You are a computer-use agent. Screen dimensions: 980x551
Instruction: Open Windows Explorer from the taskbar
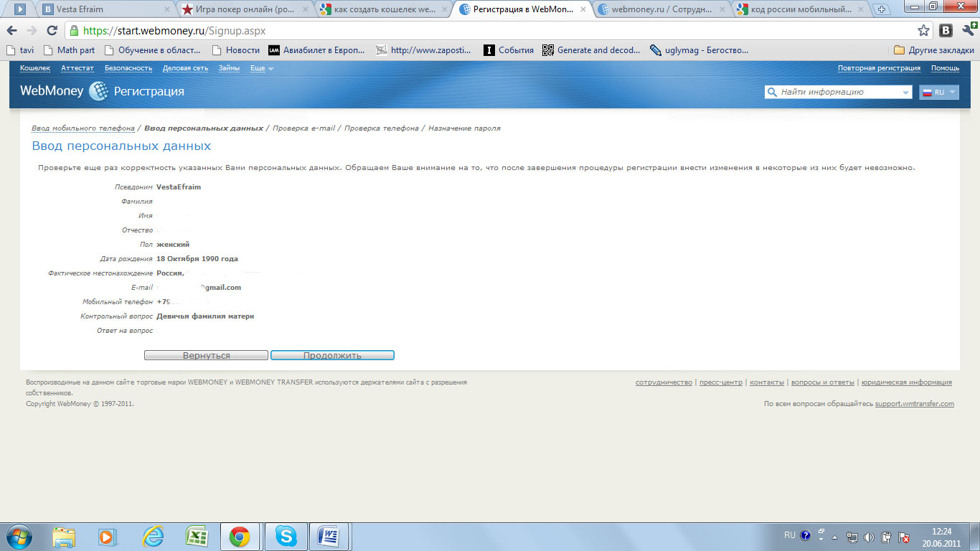pyautogui.click(x=64, y=537)
